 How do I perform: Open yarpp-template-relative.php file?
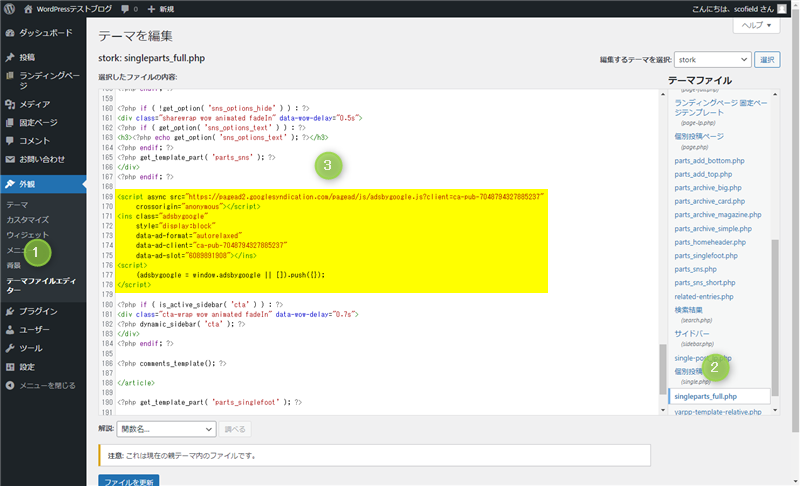coord(717,412)
